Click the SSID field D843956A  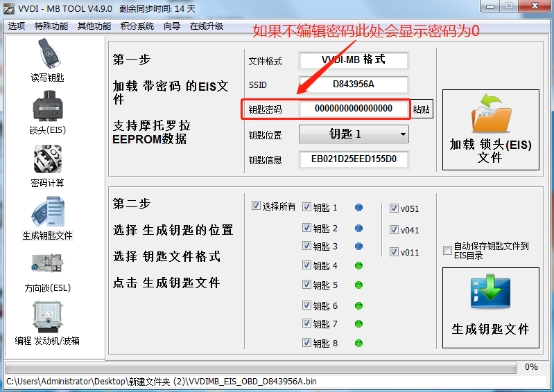(354, 84)
